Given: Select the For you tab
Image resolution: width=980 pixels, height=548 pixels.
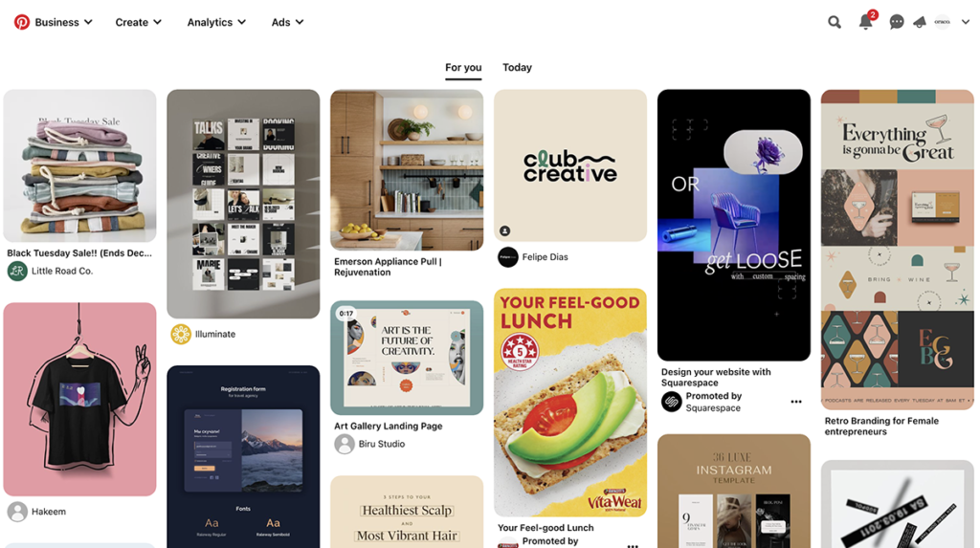Looking at the screenshot, I should [463, 68].
